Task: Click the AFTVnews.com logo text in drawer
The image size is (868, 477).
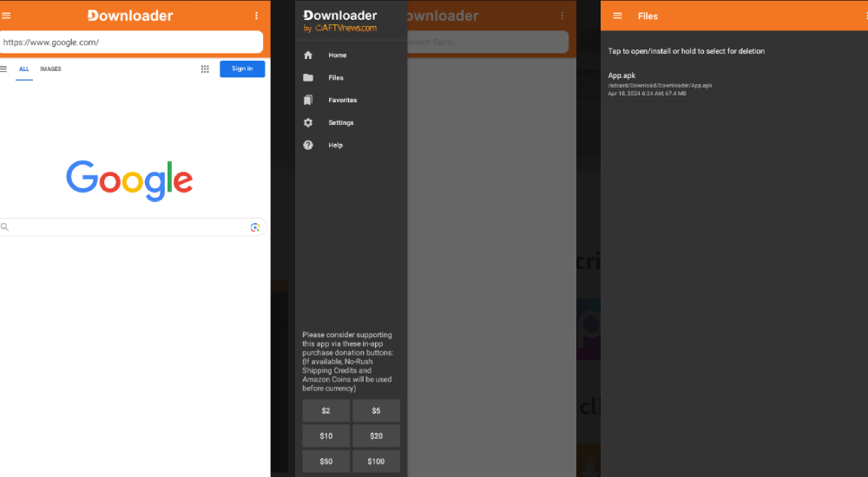Action: (346, 29)
